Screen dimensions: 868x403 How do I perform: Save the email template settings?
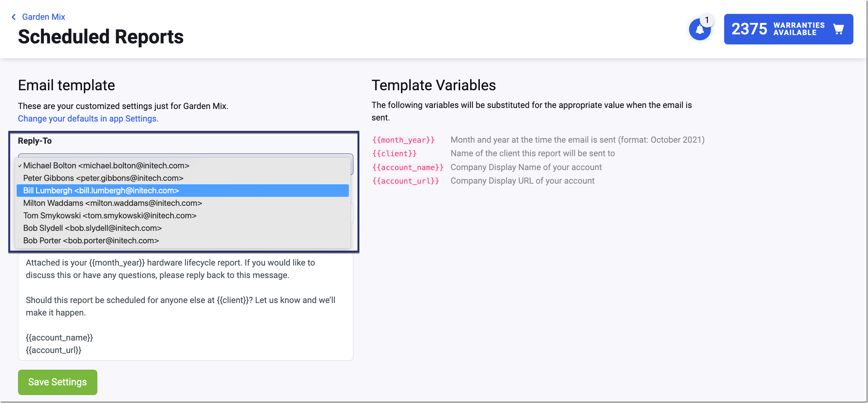click(x=58, y=382)
